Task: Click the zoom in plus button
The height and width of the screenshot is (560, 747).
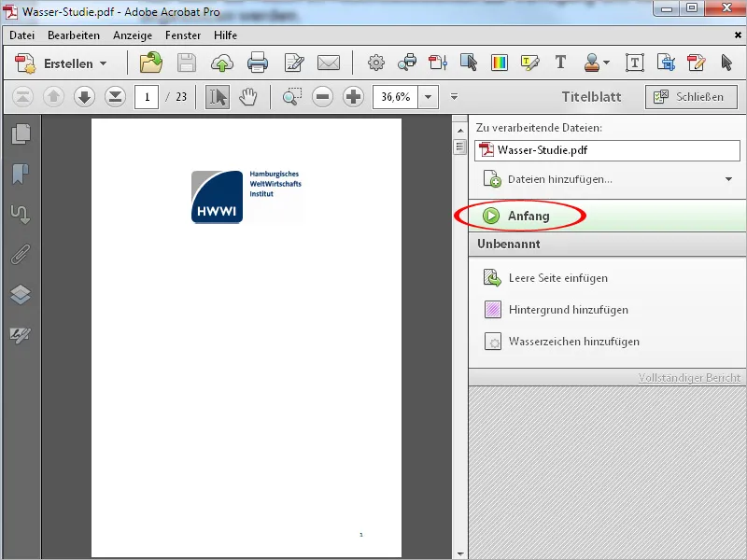Action: (x=353, y=97)
